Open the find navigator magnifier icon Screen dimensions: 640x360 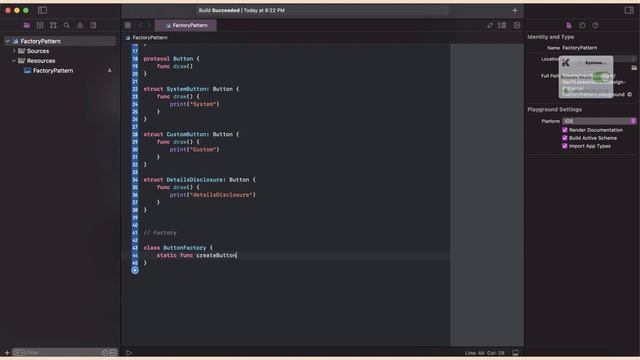tap(67, 25)
